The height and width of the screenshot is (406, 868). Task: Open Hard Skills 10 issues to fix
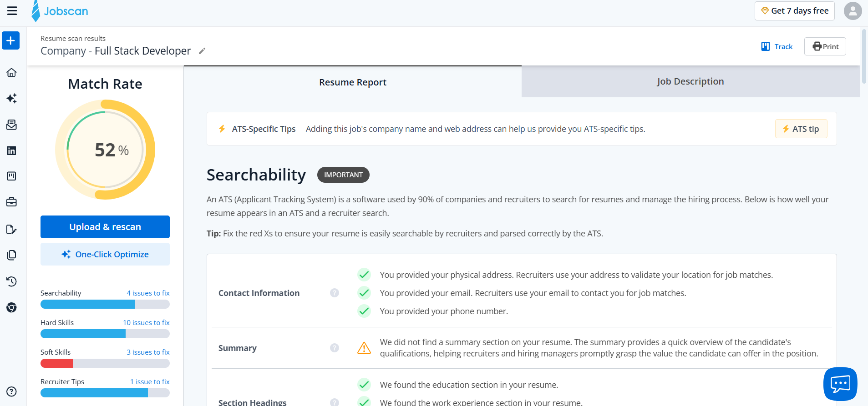pos(146,322)
